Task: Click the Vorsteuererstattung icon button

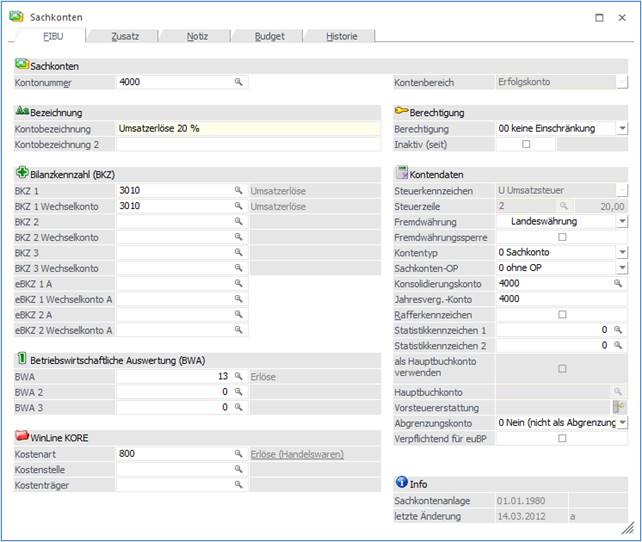Action: pos(619,407)
